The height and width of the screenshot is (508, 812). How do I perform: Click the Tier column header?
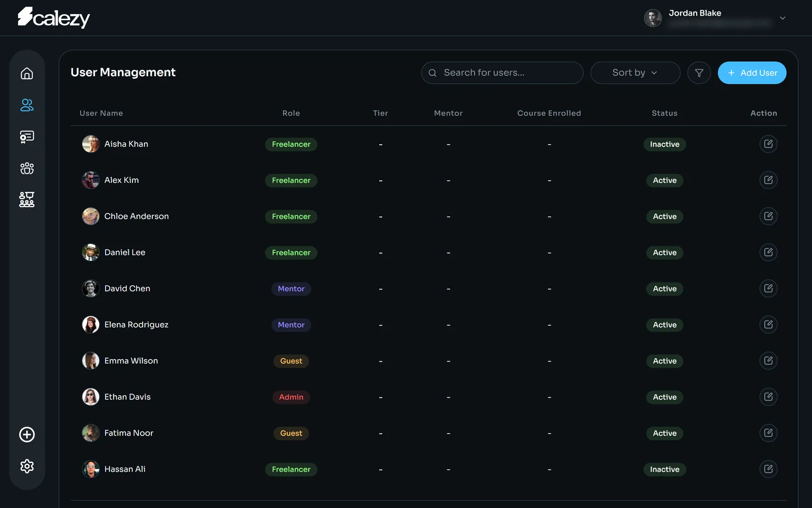[x=381, y=113]
